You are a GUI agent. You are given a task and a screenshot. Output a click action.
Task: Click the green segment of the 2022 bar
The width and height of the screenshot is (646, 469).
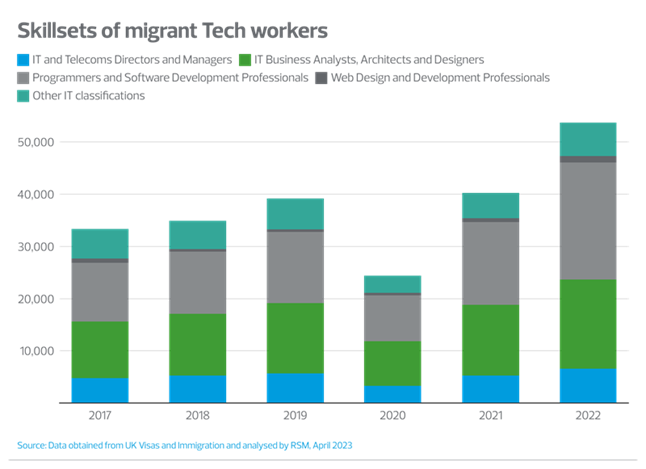(587, 324)
